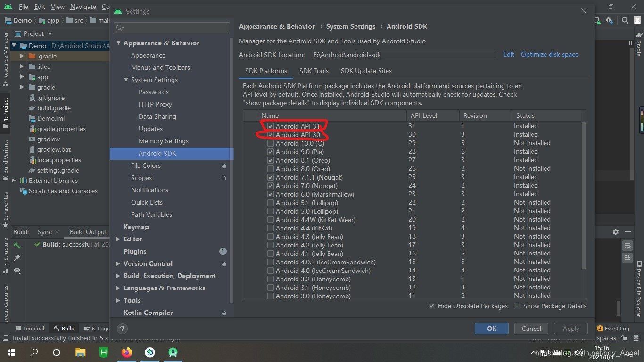This screenshot has width=644, height=362.
Task: Collapse Appearance & Behavior settings section
Action: pos(119,43)
